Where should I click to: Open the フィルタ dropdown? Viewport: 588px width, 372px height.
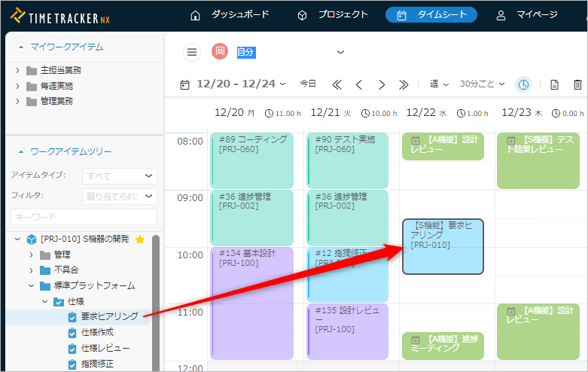coord(120,197)
